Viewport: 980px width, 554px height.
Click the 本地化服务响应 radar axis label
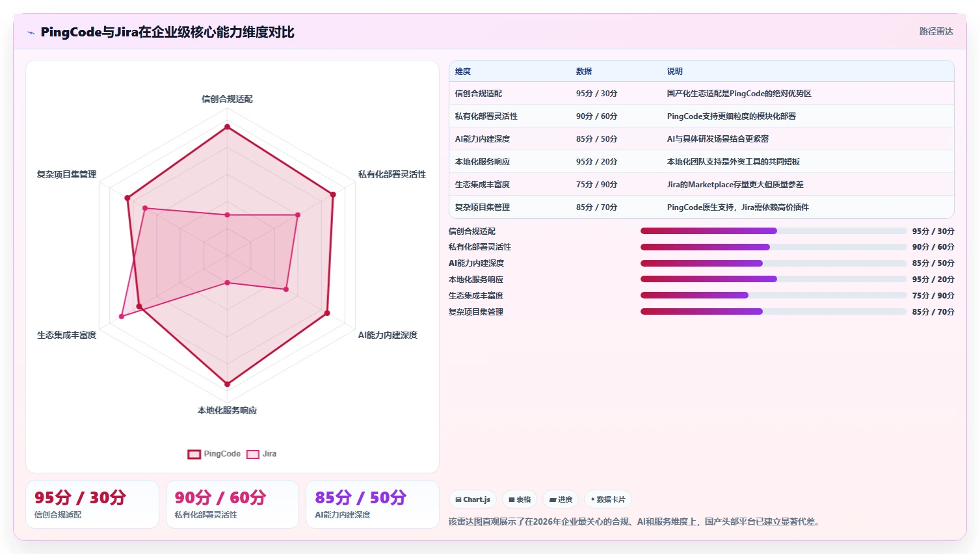[227, 410]
